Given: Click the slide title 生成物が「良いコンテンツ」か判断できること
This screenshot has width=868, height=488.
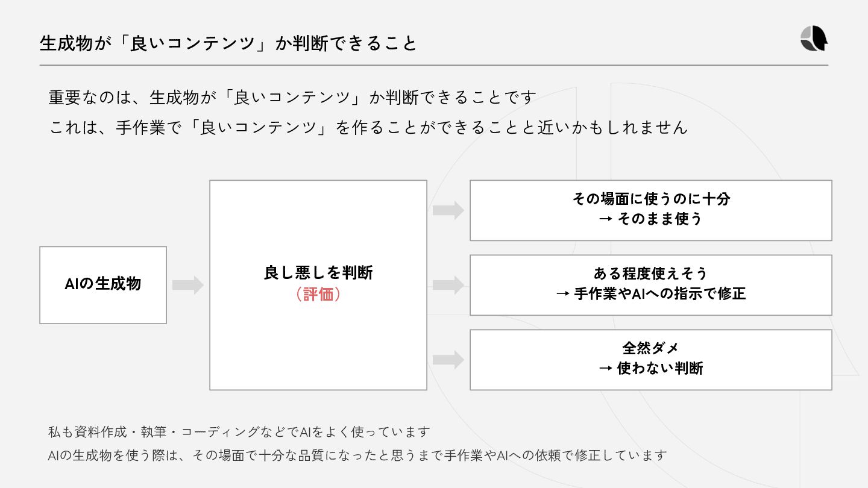Looking at the screenshot, I should [228, 43].
